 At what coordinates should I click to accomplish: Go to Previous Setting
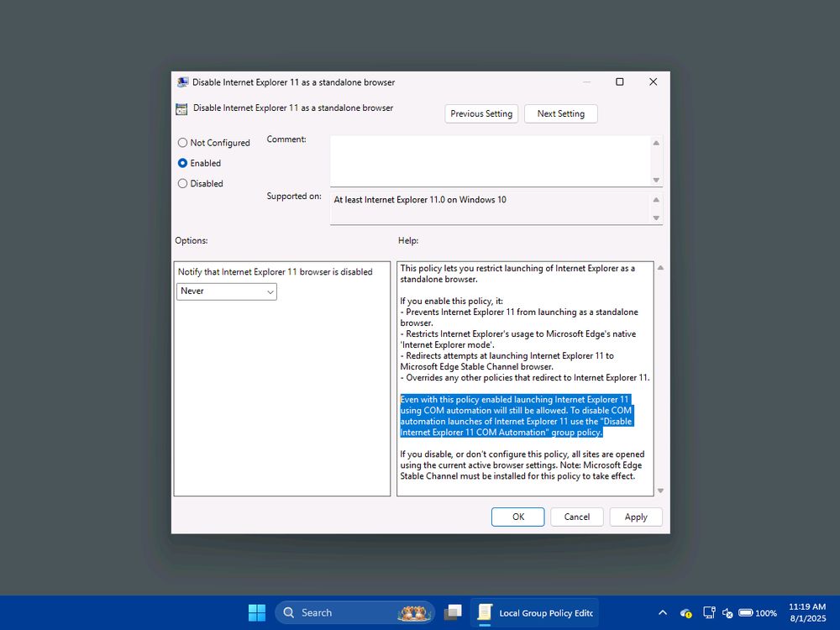coord(481,113)
